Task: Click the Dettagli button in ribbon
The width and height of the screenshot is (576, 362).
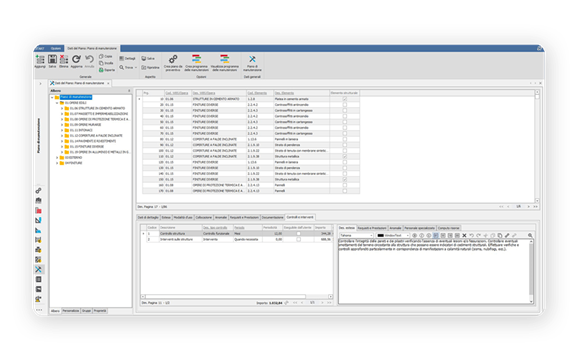Action: 127,58
